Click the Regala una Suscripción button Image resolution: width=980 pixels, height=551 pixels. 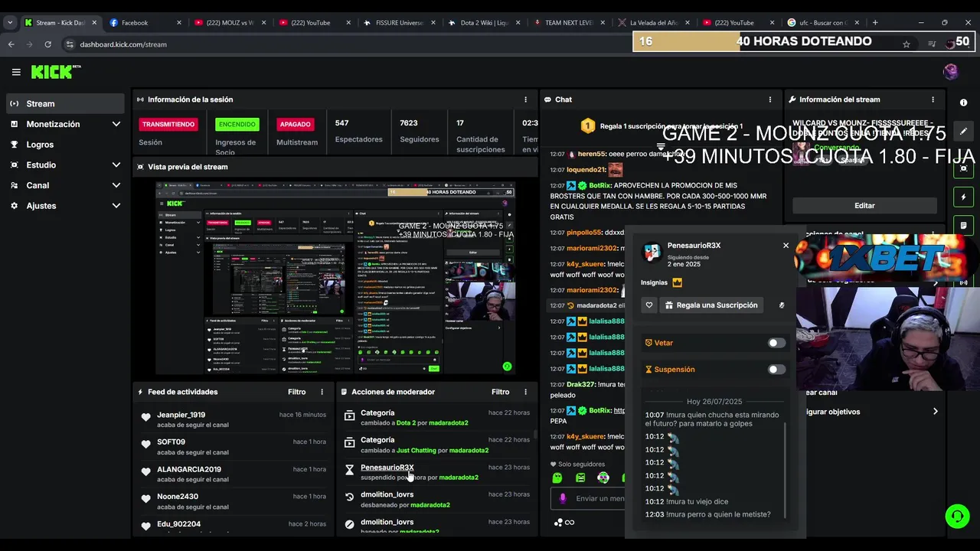point(712,305)
